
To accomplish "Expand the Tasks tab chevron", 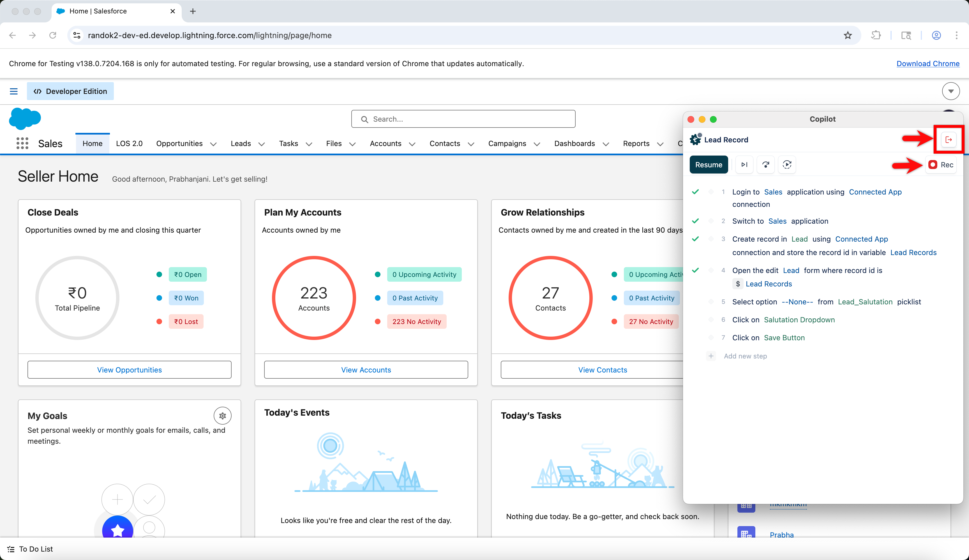I will point(309,144).
